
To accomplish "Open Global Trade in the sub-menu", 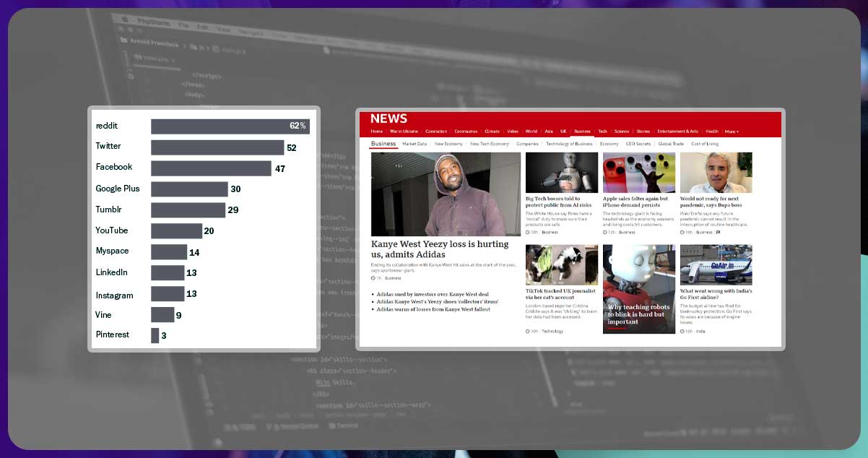I will pyautogui.click(x=671, y=144).
